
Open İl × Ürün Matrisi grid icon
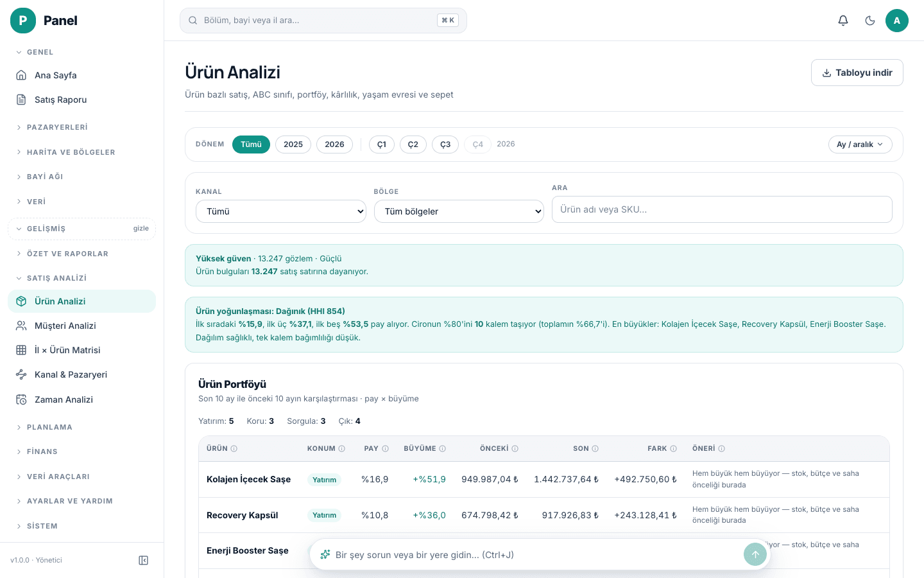[x=21, y=350]
